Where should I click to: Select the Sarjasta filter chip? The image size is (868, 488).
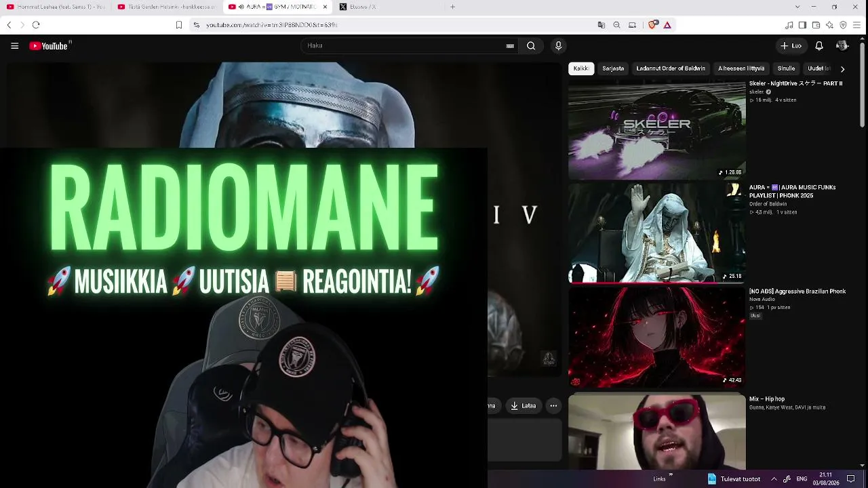tap(613, 68)
